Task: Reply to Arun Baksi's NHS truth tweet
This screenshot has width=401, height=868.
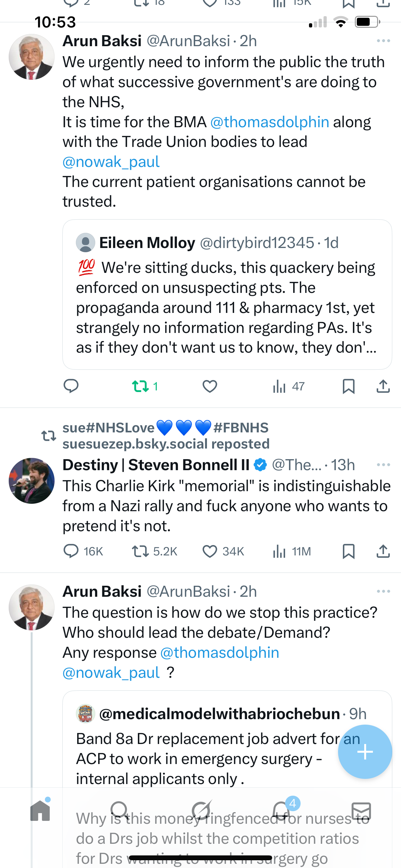Action: [71, 386]
